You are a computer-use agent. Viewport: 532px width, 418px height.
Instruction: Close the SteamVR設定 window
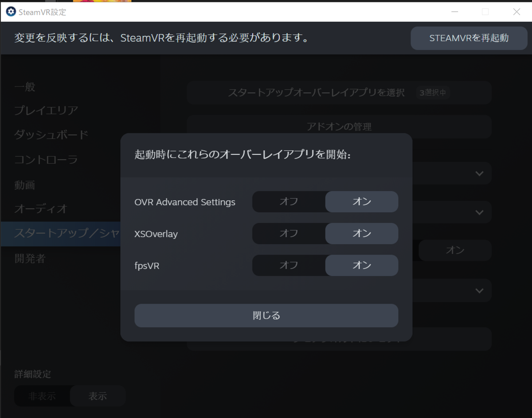coord(516,12)
